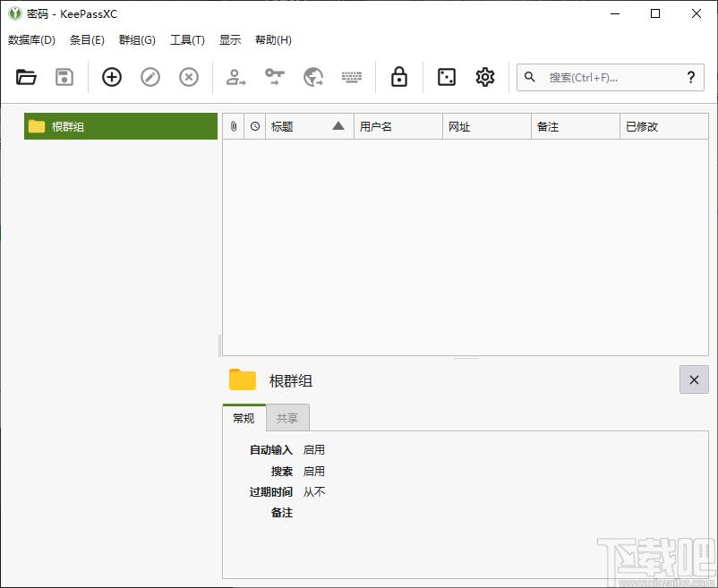Switch to the 常规 tab
718x588 pixels.
244,418
